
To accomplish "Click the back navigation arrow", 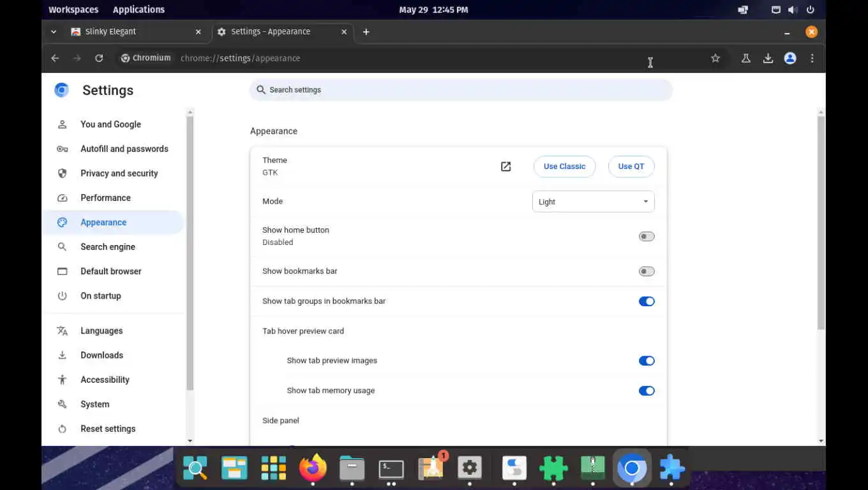I will pyautogui.click(x=55, y=58).
